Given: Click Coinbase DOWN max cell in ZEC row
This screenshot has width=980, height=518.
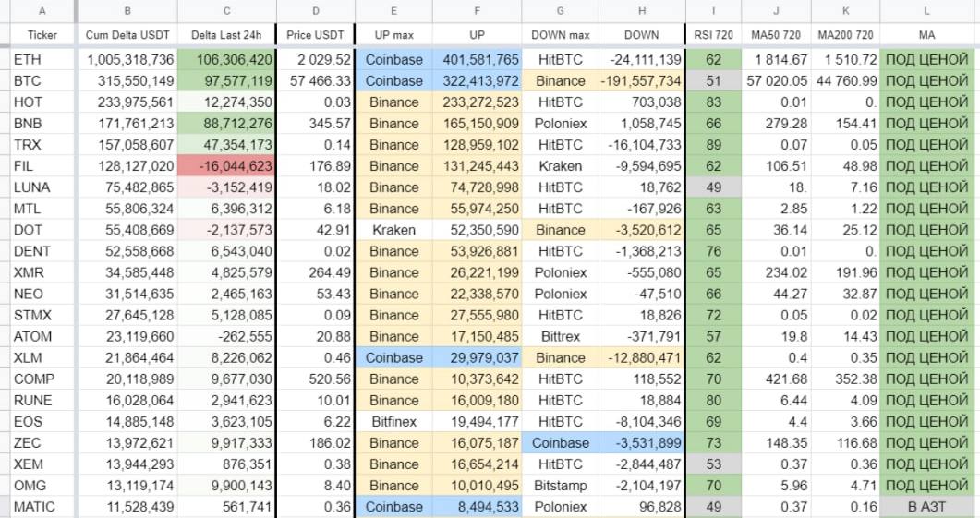Looking at the screenshot, I should tap(560, 443).
